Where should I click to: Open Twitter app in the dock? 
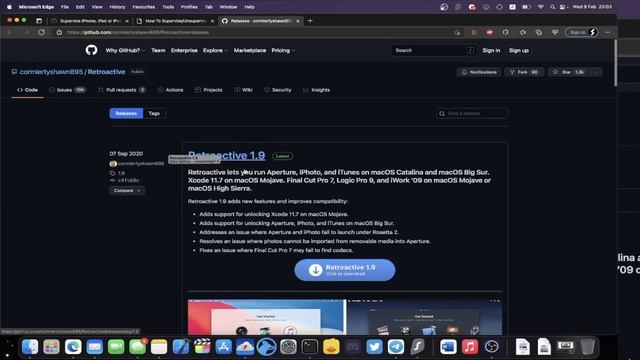pyautogui.click(x=374, y=347)
